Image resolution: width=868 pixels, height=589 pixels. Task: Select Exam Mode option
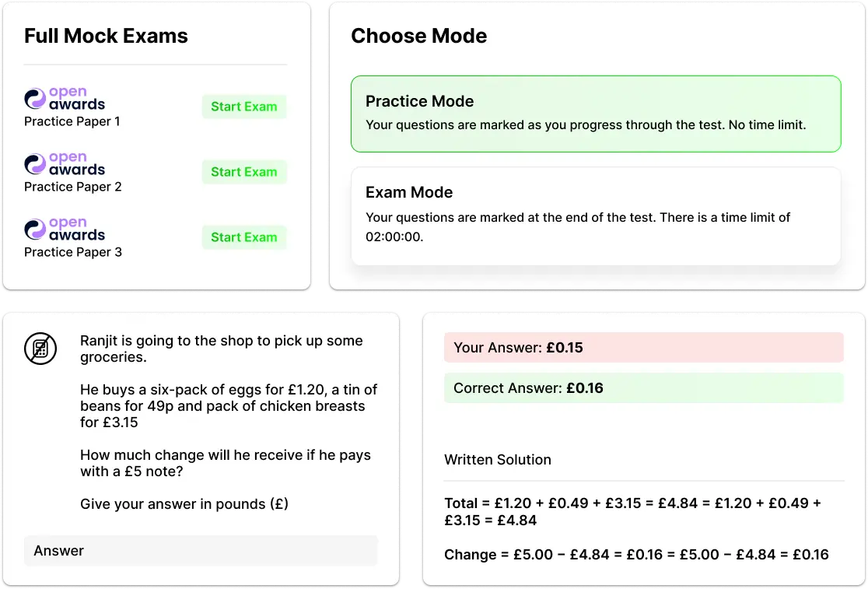(x=596, y=215)
